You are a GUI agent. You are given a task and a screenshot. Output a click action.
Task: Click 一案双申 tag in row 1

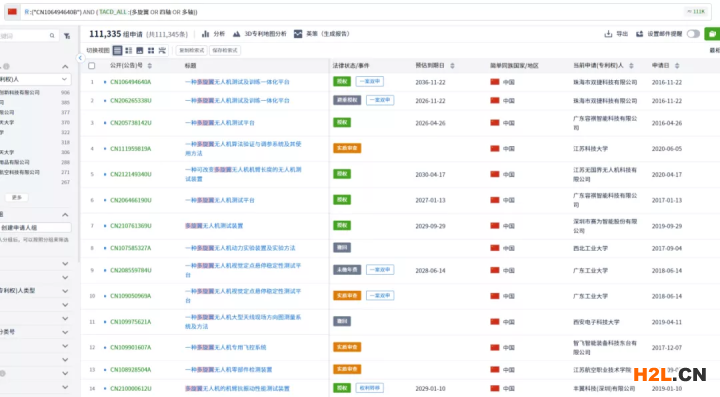pos(370,82)
